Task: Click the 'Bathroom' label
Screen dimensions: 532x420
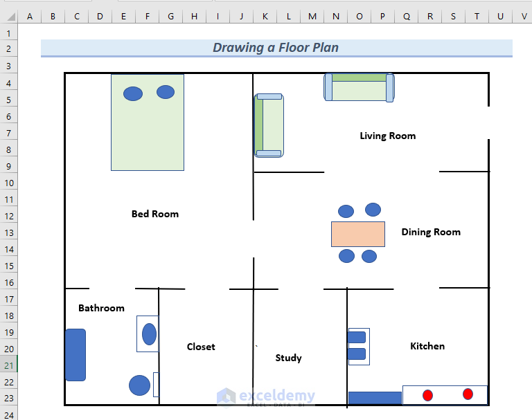Action: 101,308
